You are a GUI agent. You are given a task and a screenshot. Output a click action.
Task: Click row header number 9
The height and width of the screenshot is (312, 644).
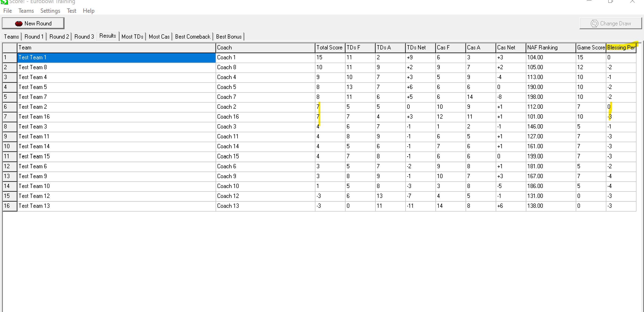point(10,137)
